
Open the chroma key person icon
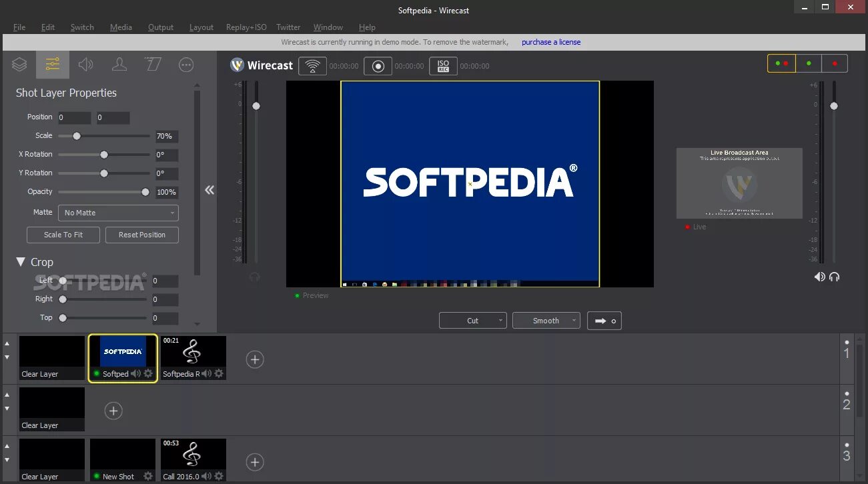(119, 65)
